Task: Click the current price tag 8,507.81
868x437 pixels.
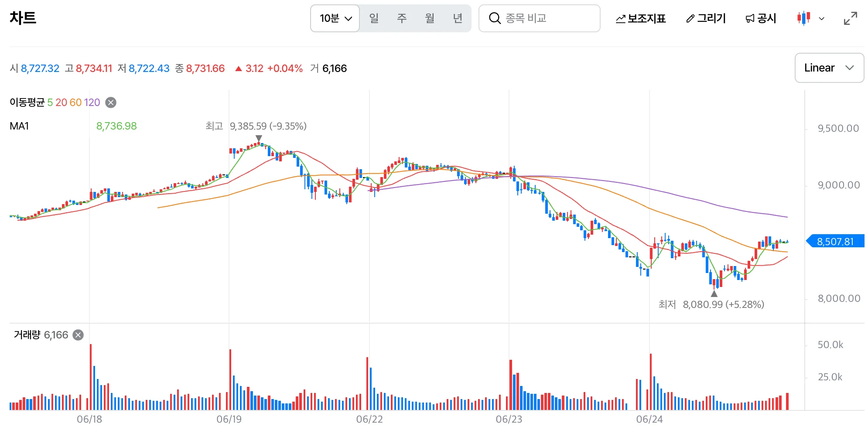Action: 835,241
